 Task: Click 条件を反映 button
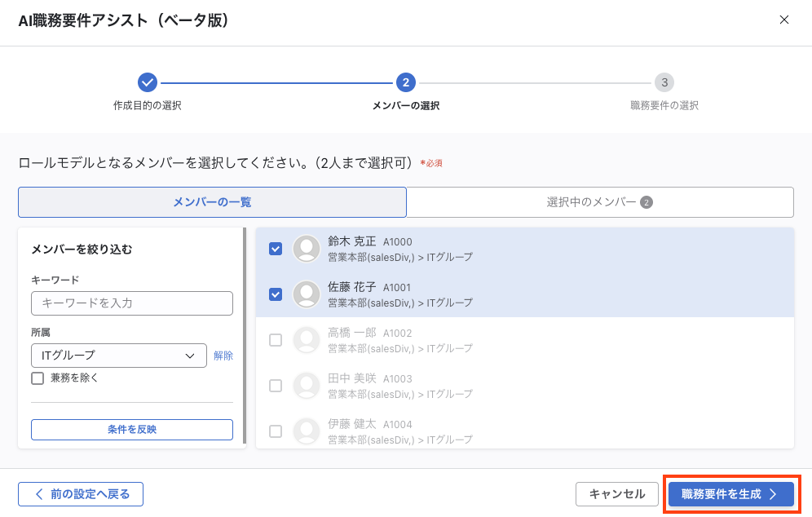132,430
